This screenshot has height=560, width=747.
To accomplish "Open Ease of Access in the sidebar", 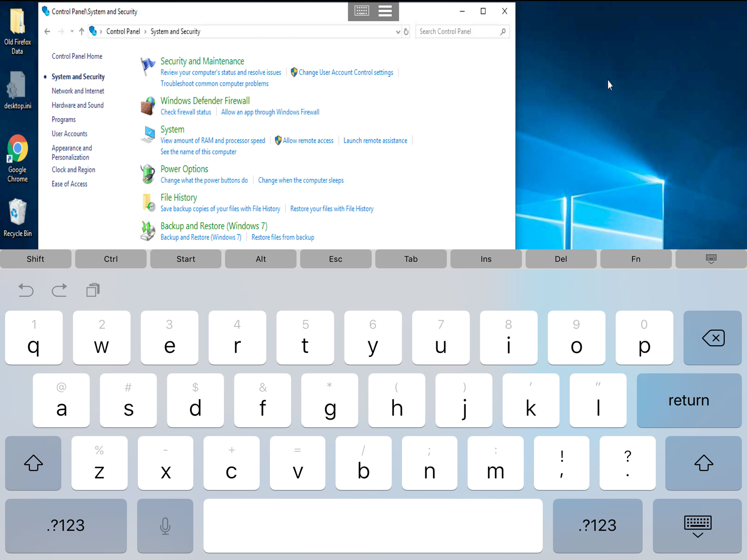I will click(x=69, y=184).
